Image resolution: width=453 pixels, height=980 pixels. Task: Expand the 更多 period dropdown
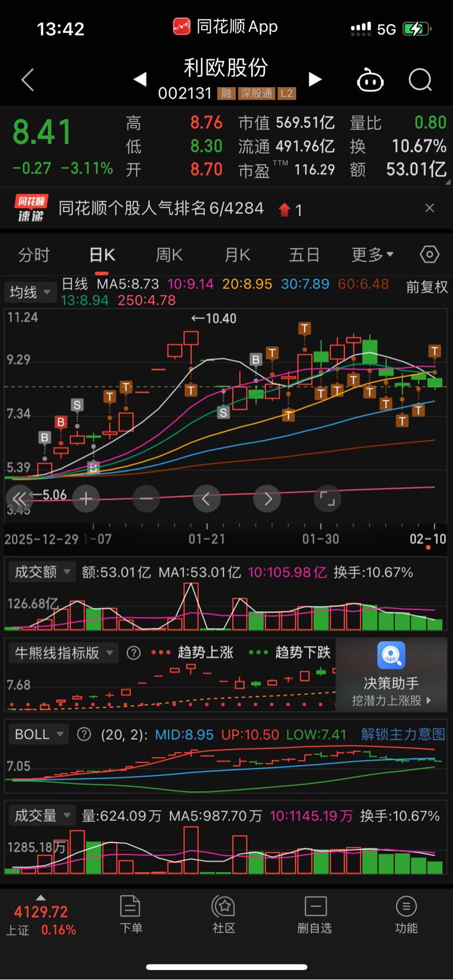pos(373,255)
